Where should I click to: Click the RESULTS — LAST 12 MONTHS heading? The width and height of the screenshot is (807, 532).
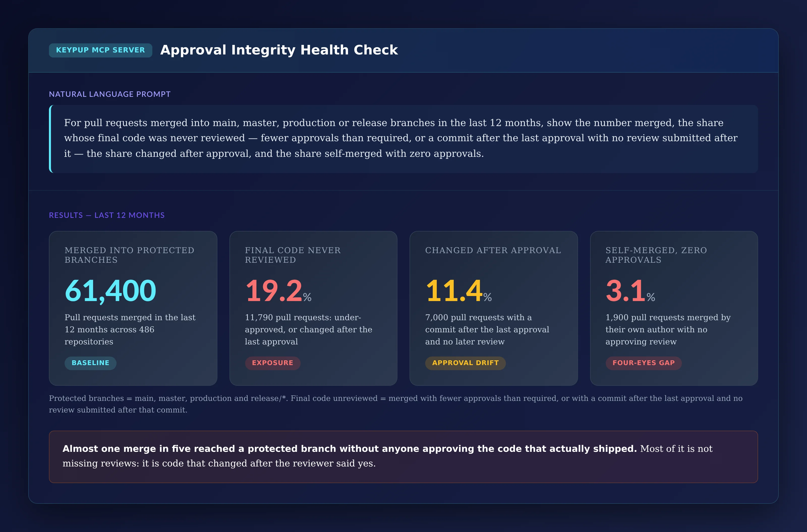[107, 215]
